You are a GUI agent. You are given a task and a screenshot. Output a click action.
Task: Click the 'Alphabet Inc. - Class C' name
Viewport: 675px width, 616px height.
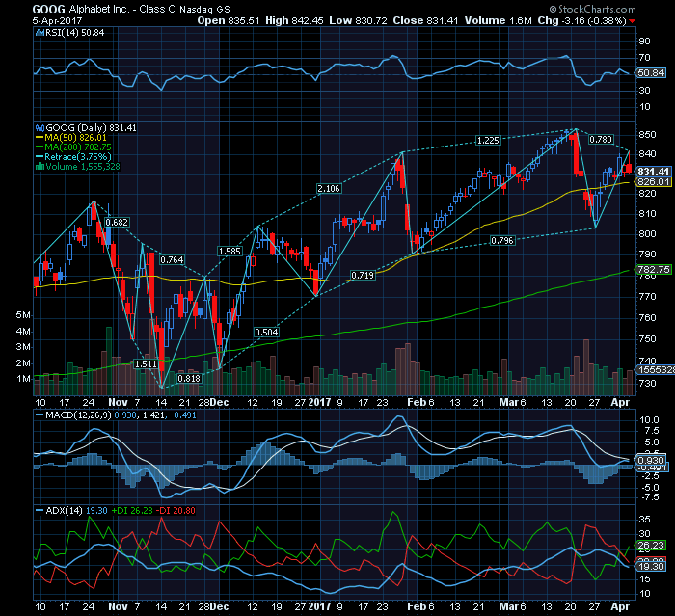click(x=122, y=9)
